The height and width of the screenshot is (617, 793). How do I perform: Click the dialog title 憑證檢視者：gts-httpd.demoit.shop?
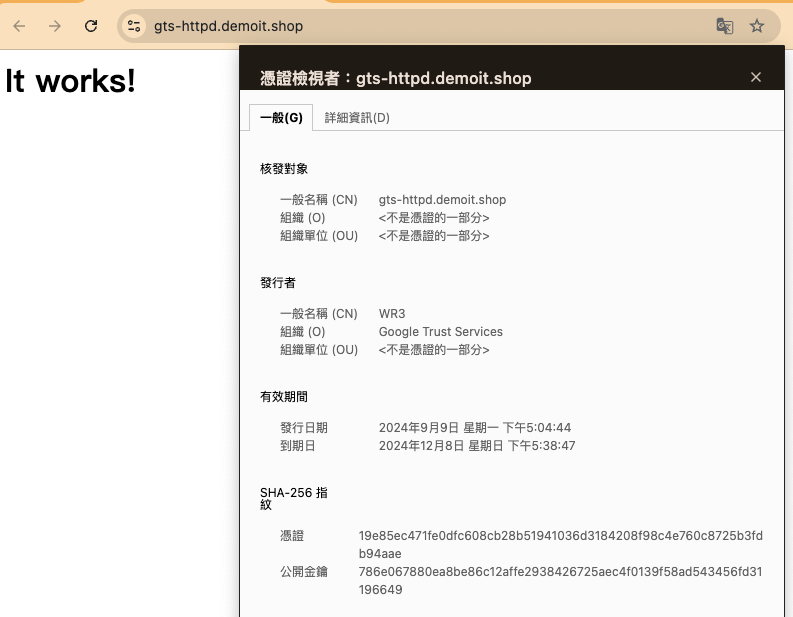[395, 78]
